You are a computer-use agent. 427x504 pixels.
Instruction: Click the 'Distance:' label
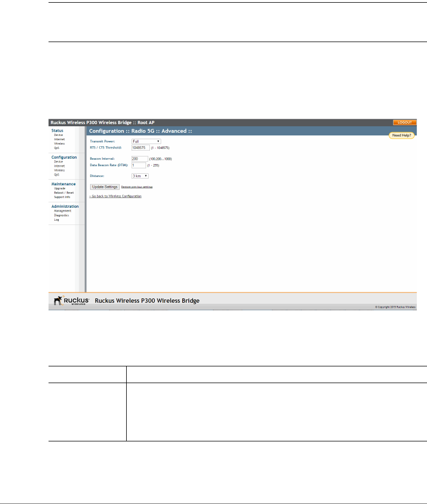point(97,176)
